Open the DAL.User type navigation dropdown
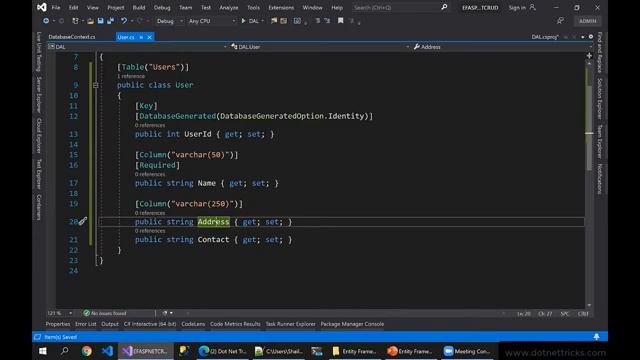The image size is (640, 360). point(320,47)
